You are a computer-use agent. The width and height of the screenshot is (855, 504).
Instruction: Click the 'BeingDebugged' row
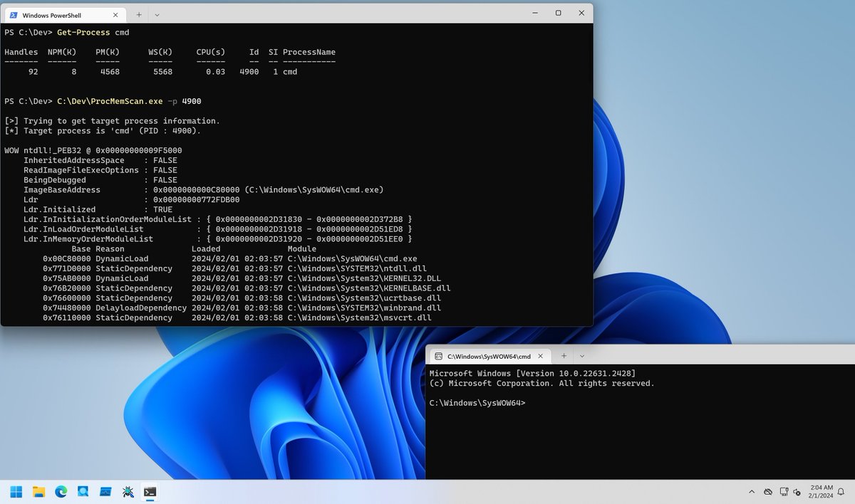100,180
